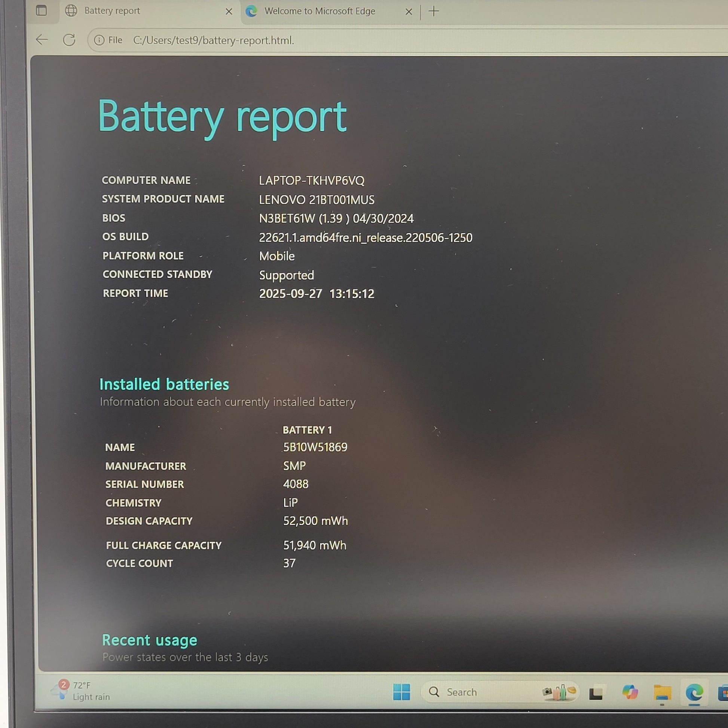The width and height of the screenshot is (728, 728).
Task: Click the Recent usage heading
Action: (x=150, y=640)
